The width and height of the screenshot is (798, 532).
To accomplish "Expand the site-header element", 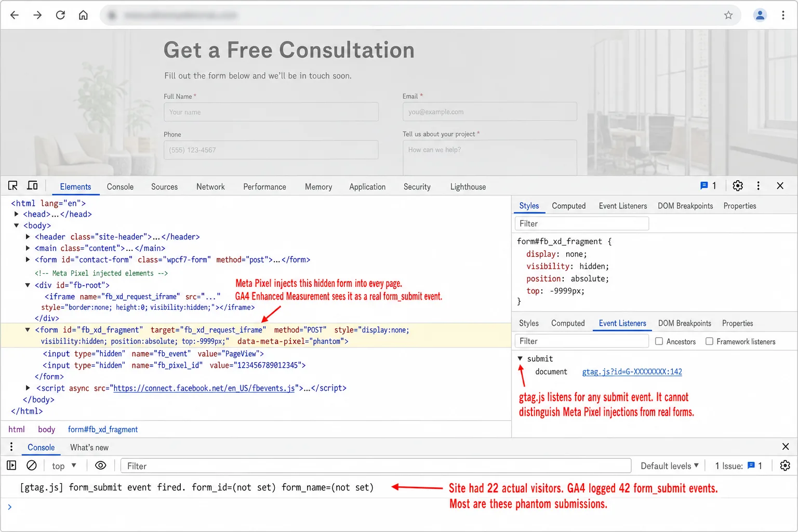I will click(28, 236).
